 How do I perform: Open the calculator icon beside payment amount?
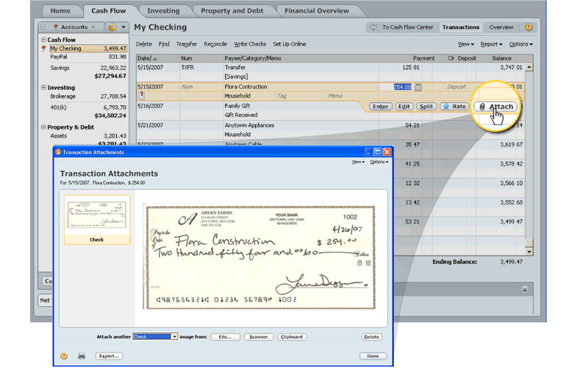click(x=418, y=87)
